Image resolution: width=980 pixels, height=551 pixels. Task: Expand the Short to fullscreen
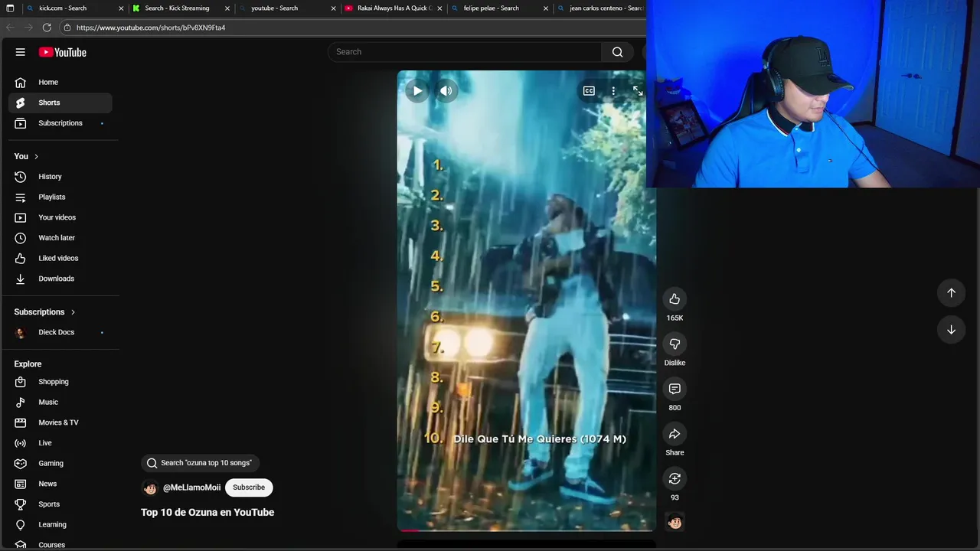coord(638,90)
